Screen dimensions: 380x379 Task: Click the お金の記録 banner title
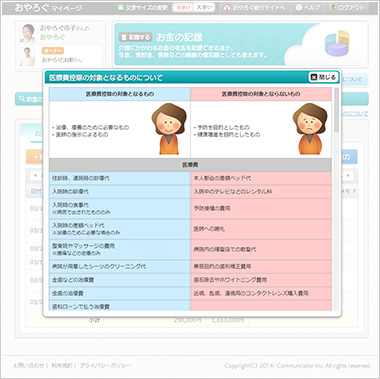(x=179, y=37)
